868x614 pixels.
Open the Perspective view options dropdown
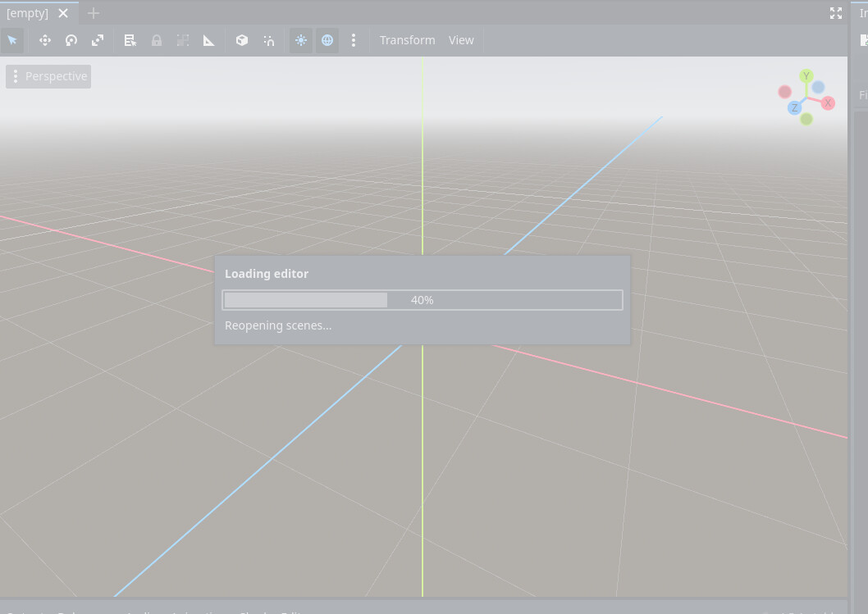tap(48, 76)
